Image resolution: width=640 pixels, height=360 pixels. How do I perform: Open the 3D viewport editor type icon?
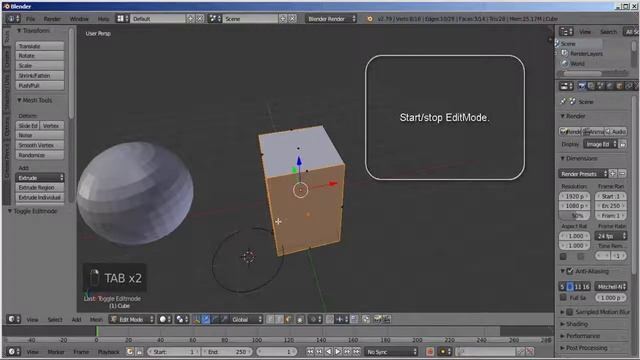pyautogui.click(x=14, y=319)
